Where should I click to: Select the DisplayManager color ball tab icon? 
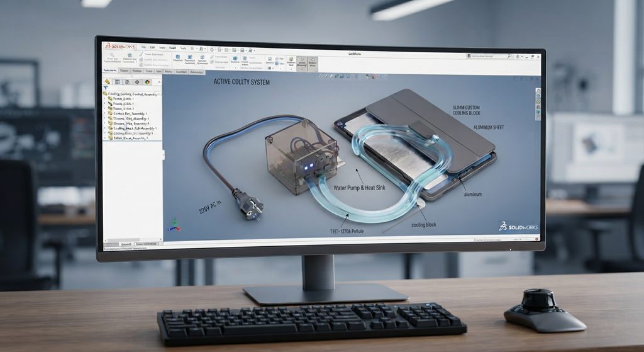(x=147, y=82)
